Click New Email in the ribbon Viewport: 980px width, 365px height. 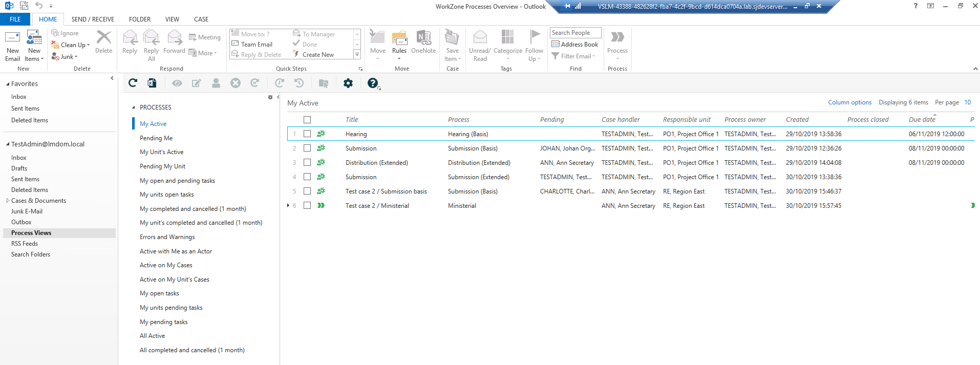(12, 46)
